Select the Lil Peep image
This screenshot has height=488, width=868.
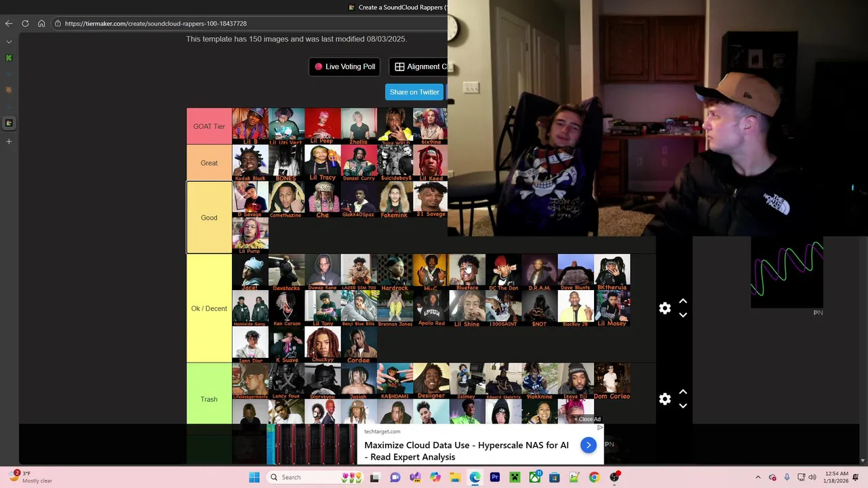pyautogui.click(x=323, y=126)
